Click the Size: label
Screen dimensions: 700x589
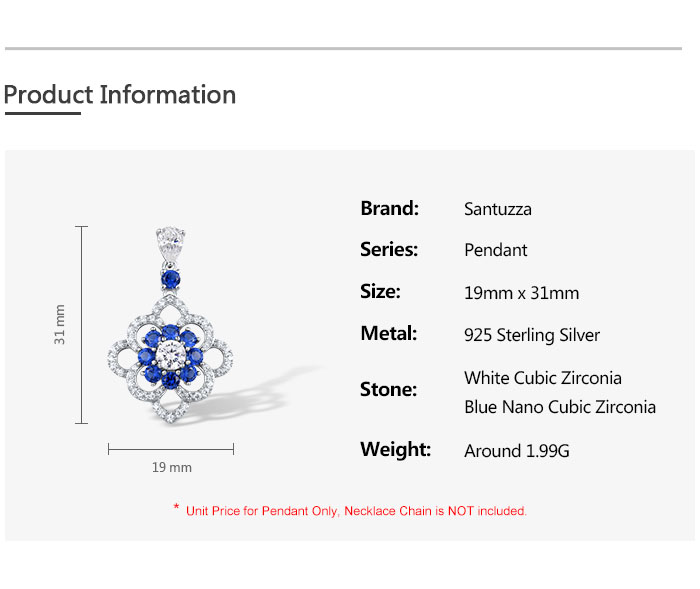click(380, 292)
